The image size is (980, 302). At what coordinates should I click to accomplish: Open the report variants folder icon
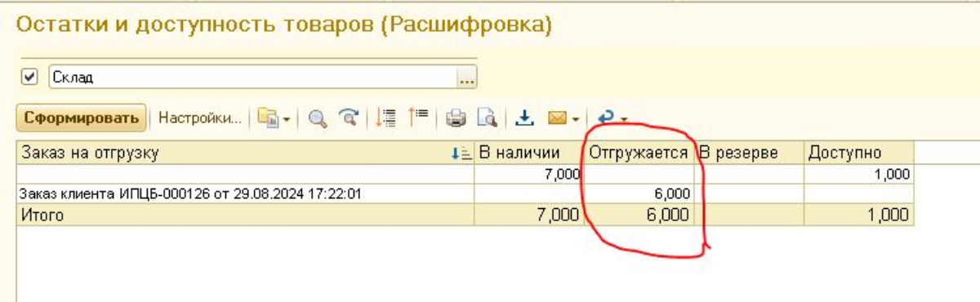(268, 118)
